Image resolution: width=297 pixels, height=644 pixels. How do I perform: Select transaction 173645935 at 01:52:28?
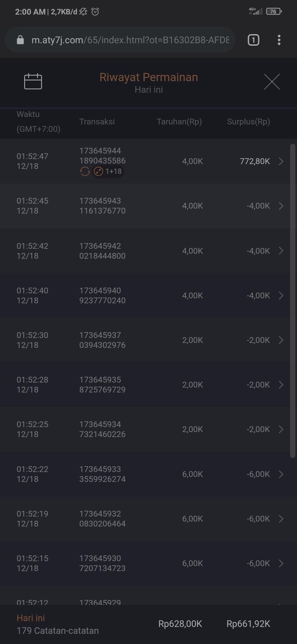coord(102,384)
